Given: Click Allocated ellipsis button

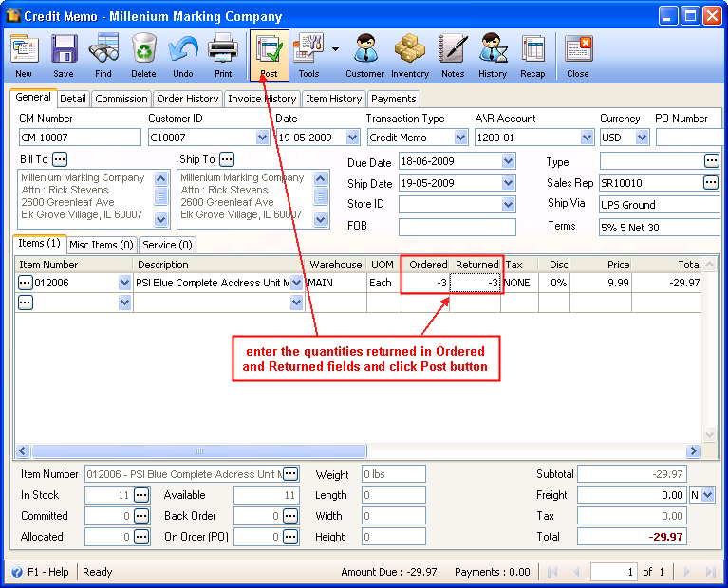Looking at the screenshot, I should point(141,537).
